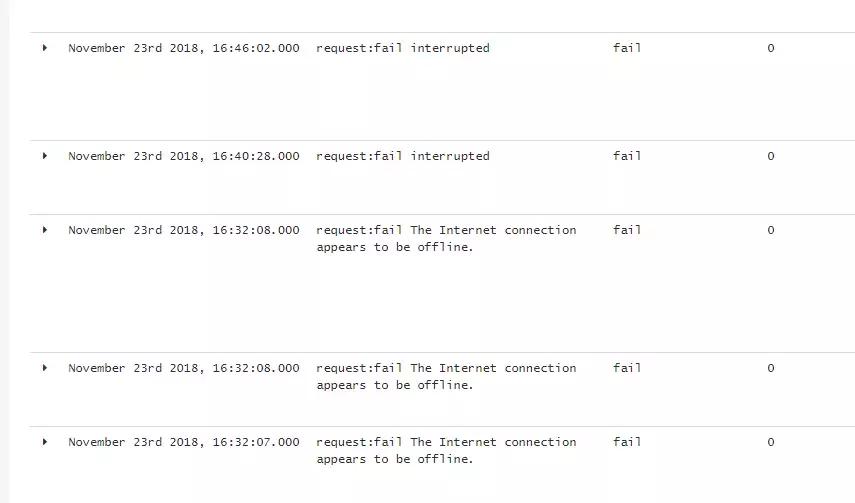Click the message in the 16:46:02.000 row
The image size is (855, 503).
(x=403, y=48)
